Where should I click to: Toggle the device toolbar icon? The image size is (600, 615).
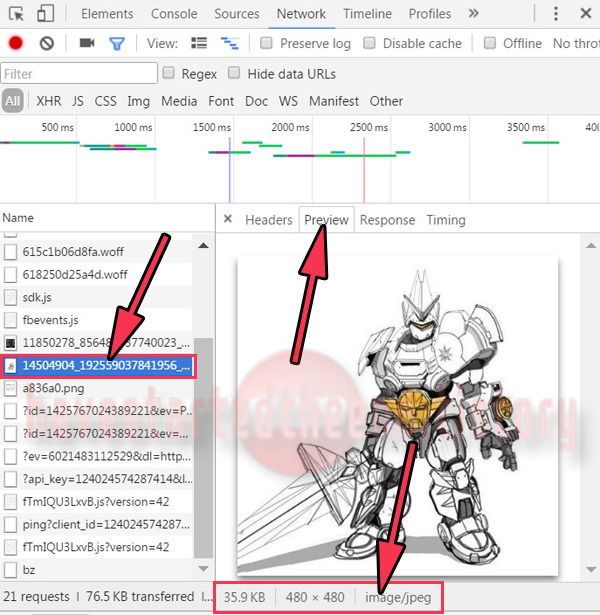(x=45, y=13)
